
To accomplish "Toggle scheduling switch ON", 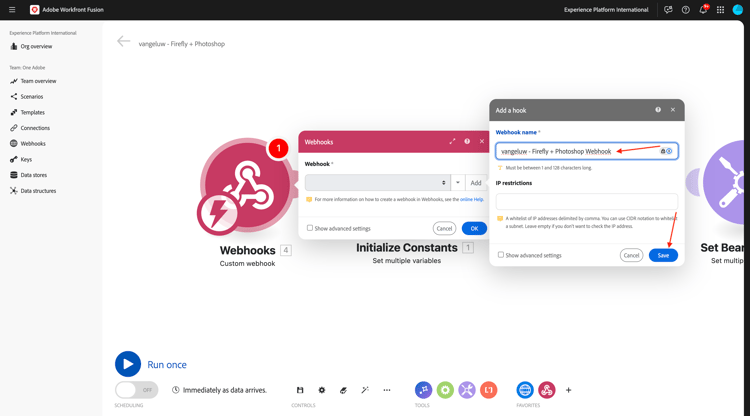I will point(136,390).
